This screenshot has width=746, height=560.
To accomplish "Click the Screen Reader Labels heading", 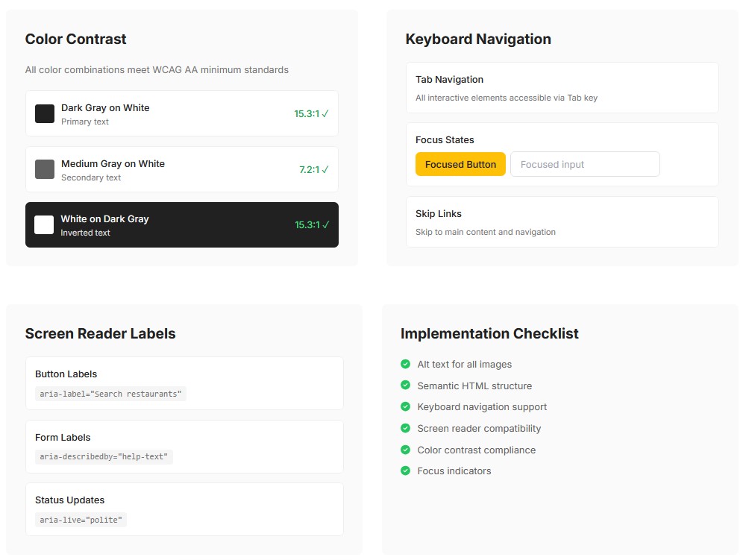I will point(100,333).
